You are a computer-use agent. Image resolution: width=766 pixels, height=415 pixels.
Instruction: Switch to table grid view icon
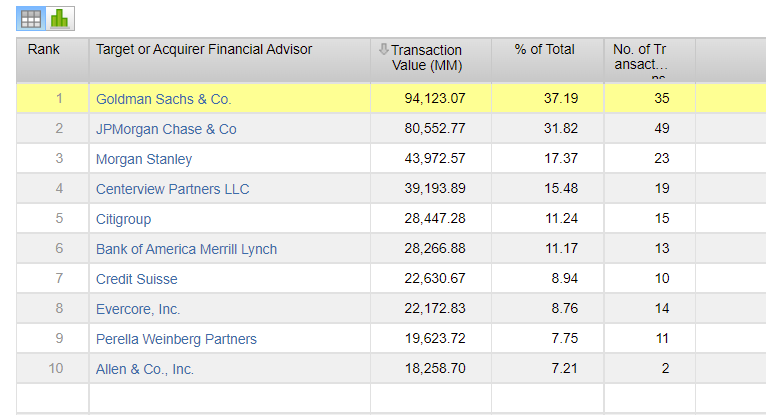tap(31, 18)
